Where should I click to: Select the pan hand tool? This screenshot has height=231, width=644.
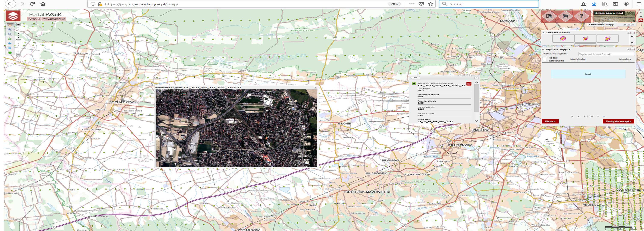tap(10, 25)
